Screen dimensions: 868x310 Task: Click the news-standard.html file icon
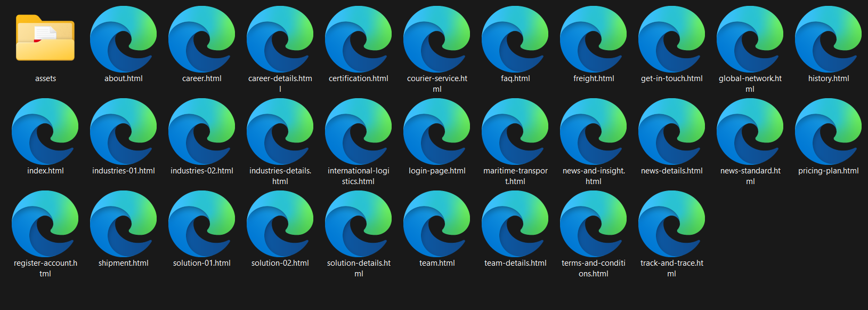tap(750, 131)
